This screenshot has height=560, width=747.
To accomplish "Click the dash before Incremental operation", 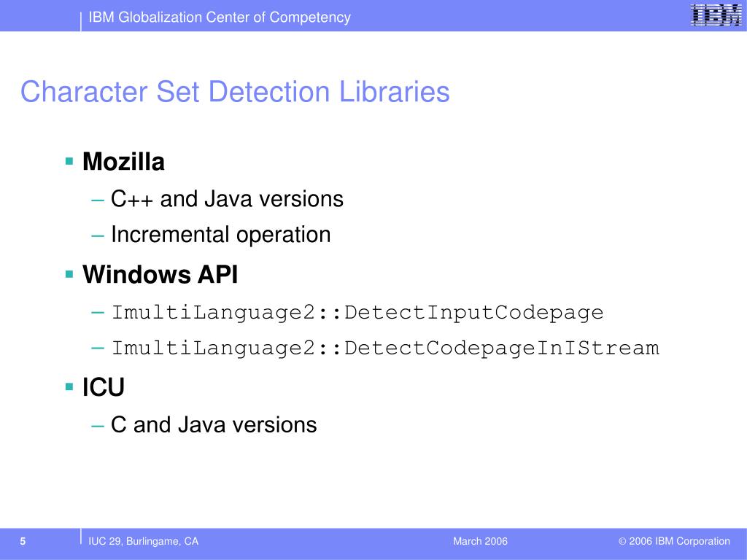I will (x=97, y=236).
